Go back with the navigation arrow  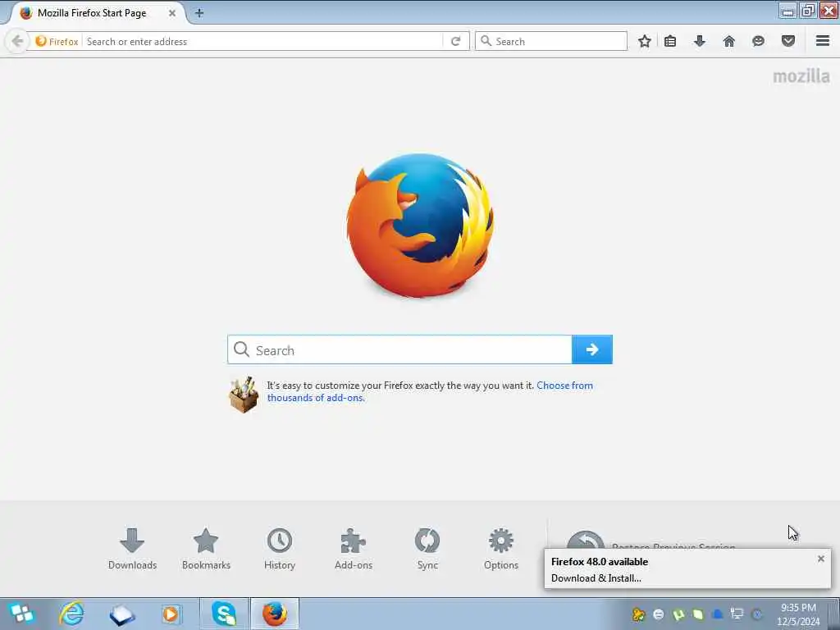coord(17,41)
